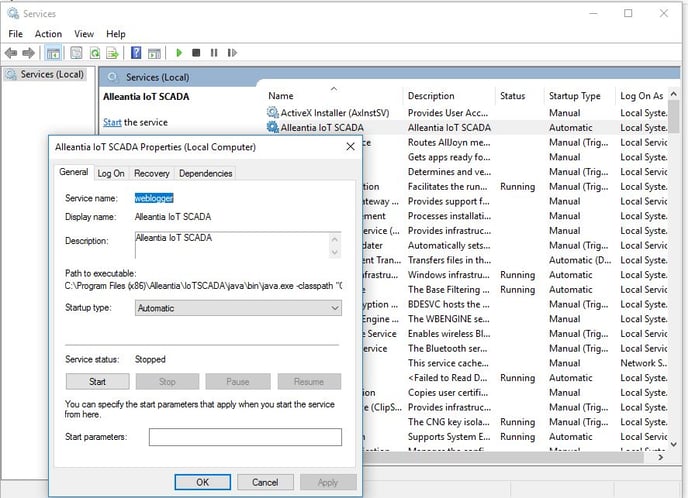The width and height of the screenshot is (688, 498).
Task: Click the services list scroll up arrow
Action: tap(674, 94)
